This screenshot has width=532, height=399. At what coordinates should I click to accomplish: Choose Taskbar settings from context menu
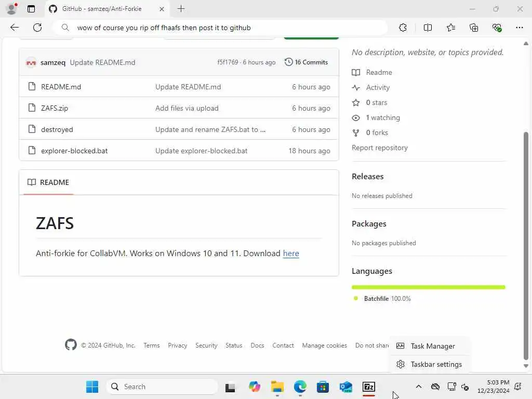click(430, 364)
